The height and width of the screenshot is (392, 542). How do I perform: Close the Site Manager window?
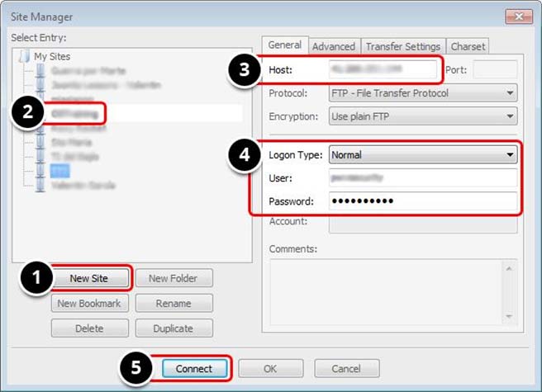pyautogui.click(x=519, y=17)
